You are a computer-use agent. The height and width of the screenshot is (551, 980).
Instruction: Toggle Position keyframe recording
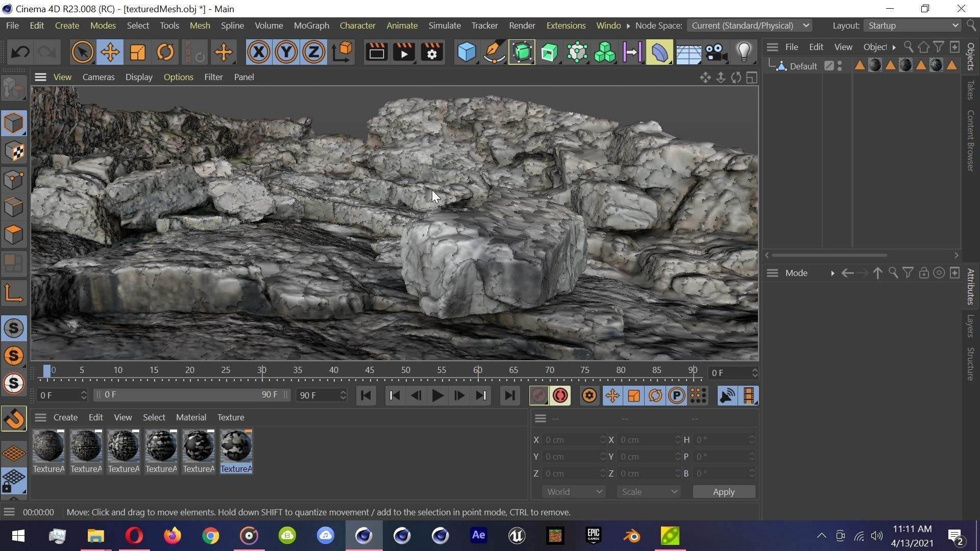tap(612, 396)
